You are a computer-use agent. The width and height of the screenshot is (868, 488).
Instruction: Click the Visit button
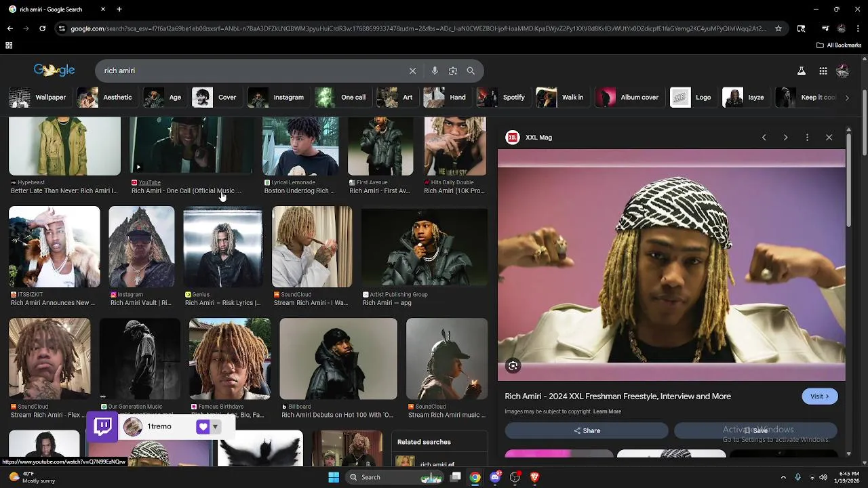819,396
